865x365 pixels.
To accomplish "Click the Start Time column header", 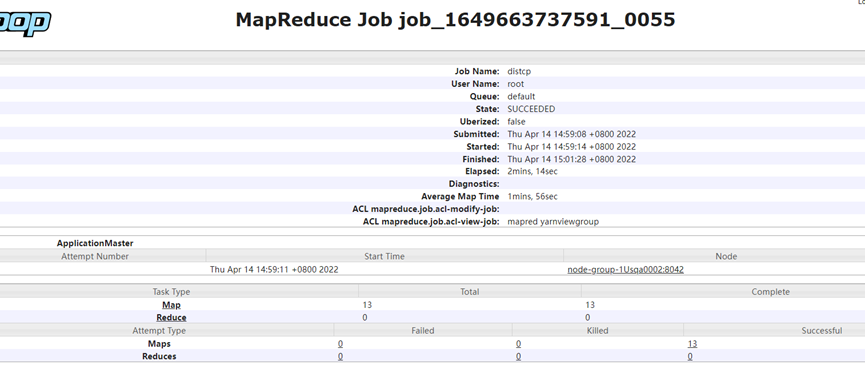I will click(385, 256).
